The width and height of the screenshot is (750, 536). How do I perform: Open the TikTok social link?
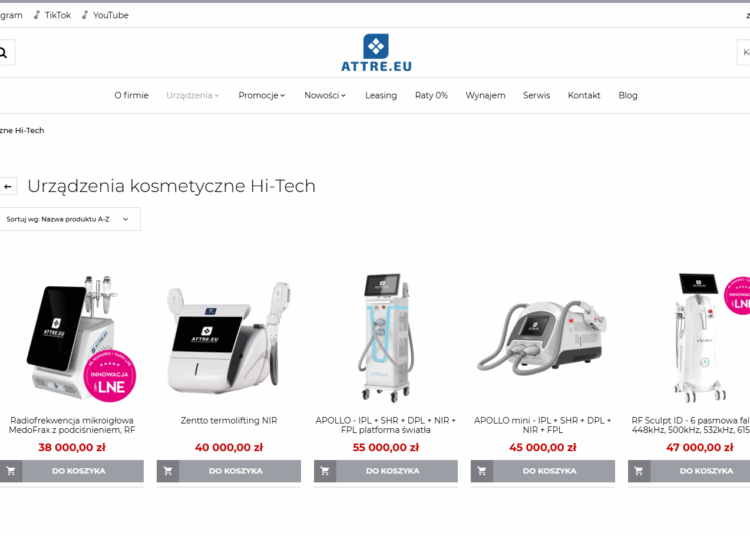(52, 15)
